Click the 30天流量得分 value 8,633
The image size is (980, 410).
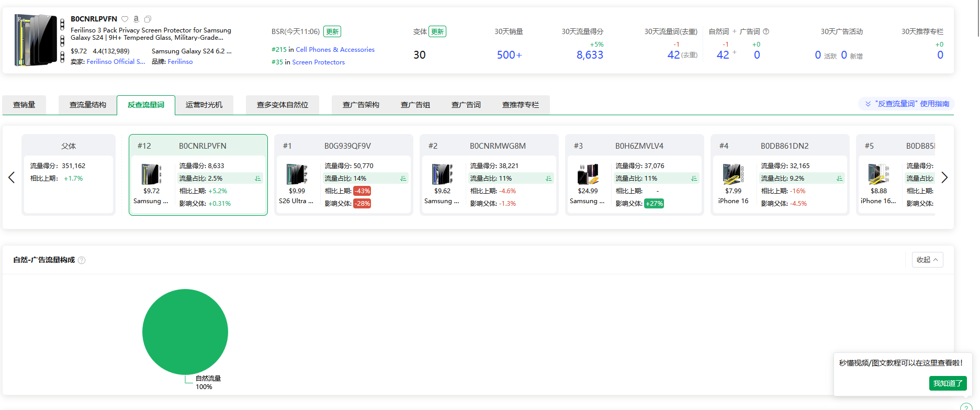(x=590, y=55)
